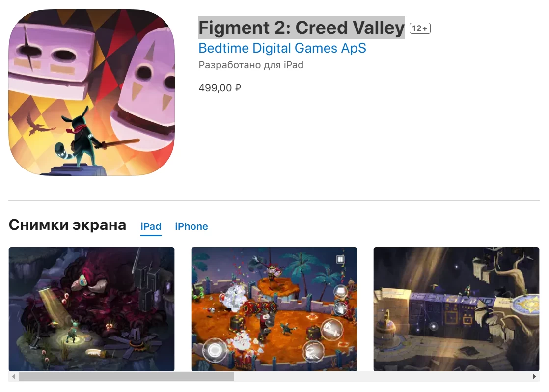This screenshot has height=392, width=549.
Task: Open Bedtime Digital Games ApS developer link
Action: coord(282,48)
